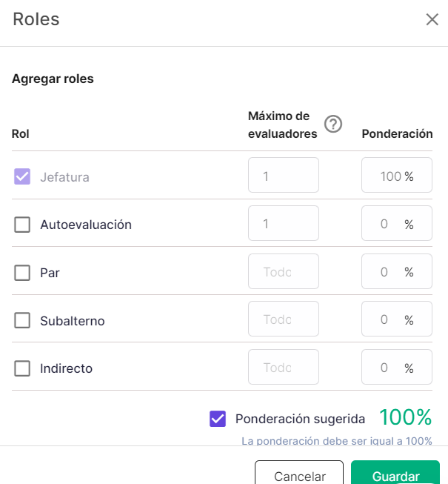Select the Subalterno ponderación percentage field
The height and width of the screenshot is (484, 448).
pos(397,319)
